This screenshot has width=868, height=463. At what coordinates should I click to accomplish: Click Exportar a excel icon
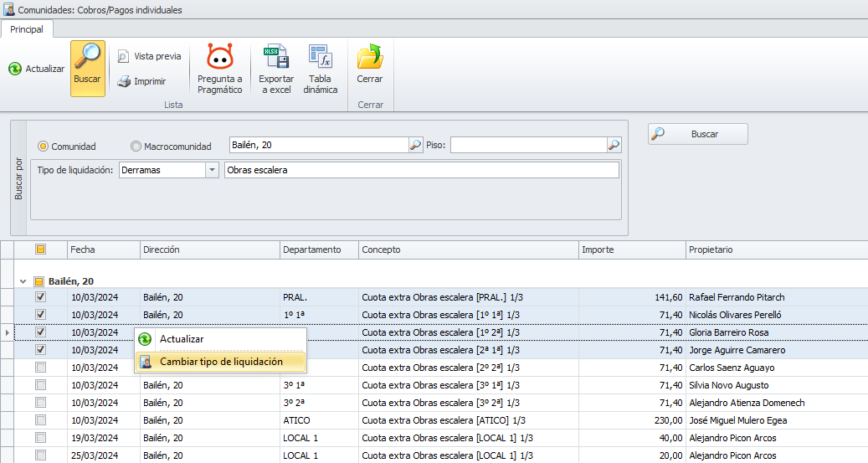coord(276,56)
